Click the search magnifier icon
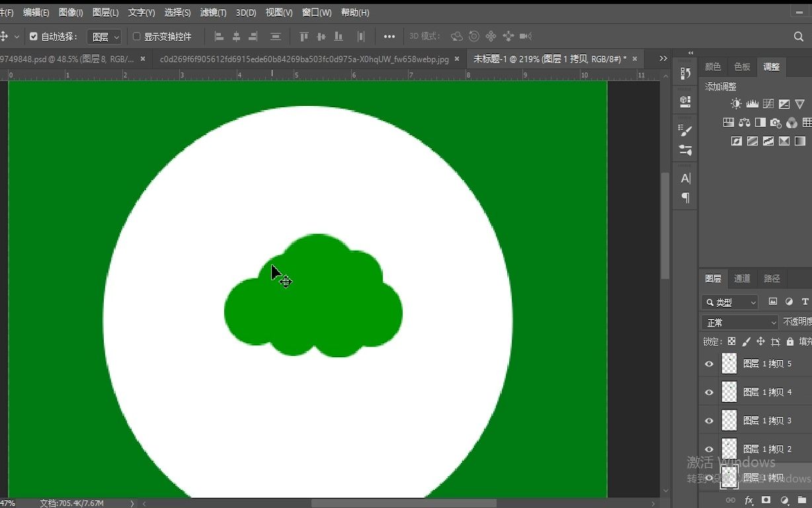 tap(799, 37)
